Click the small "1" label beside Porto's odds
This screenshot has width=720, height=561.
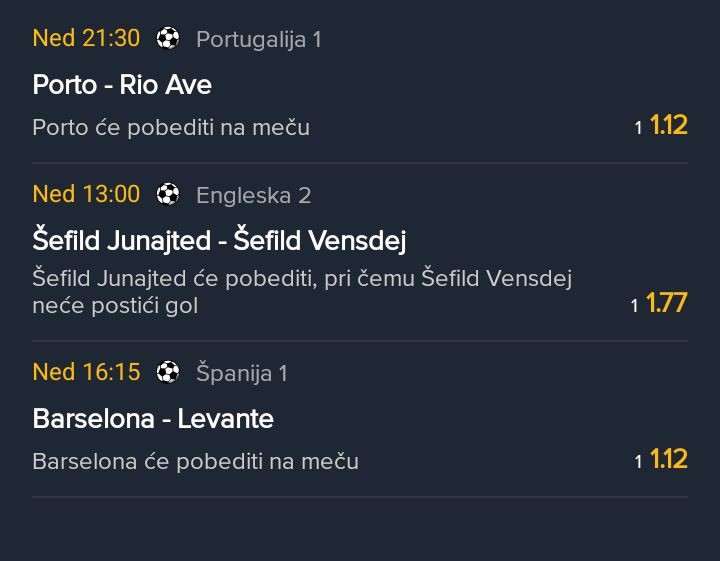coord(639,128)
